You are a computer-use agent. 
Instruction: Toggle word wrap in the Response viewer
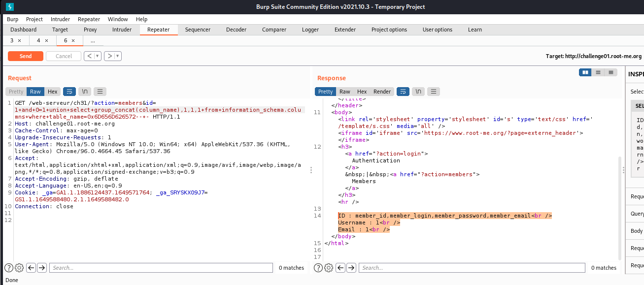(x=403, y=92)
